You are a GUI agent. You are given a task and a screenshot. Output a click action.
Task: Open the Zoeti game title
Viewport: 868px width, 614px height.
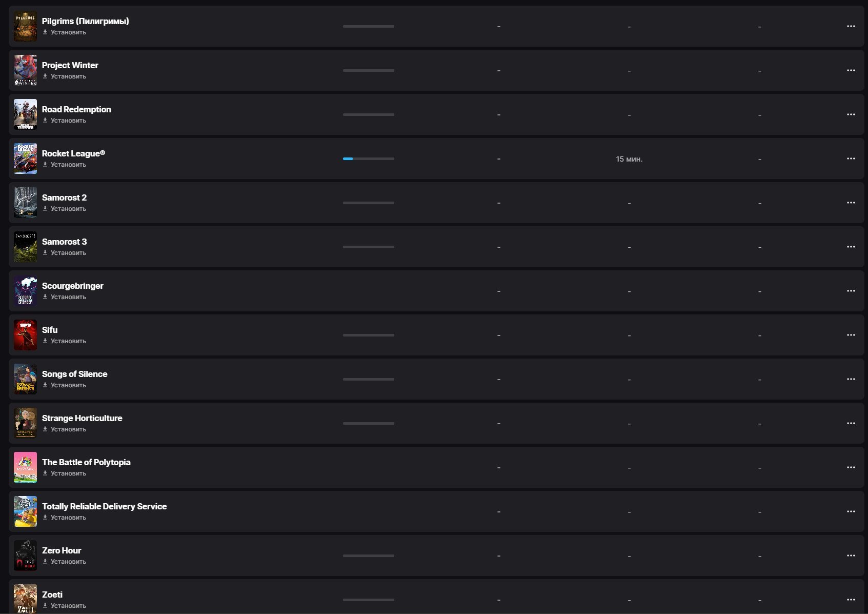pos(52,595)
